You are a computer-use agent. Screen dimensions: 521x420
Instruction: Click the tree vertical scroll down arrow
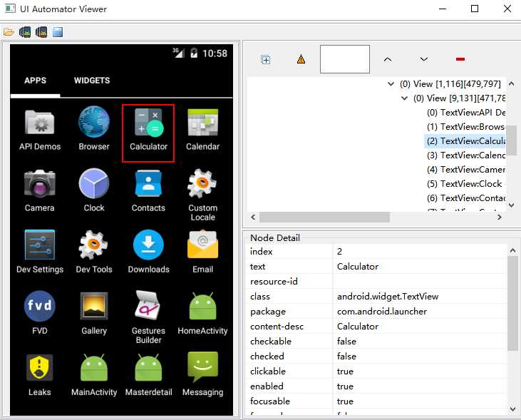pyautogui.click(x=512, y=205)
